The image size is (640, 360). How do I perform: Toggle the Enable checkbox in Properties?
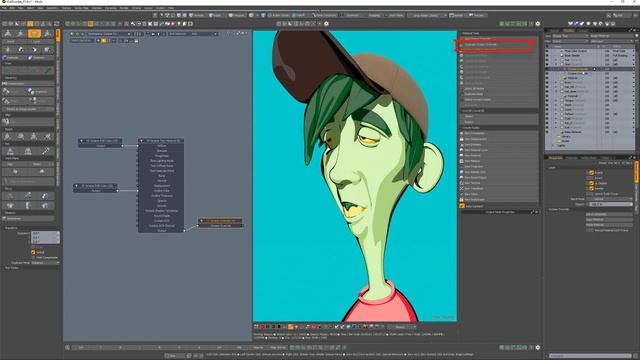click(591, 173)
